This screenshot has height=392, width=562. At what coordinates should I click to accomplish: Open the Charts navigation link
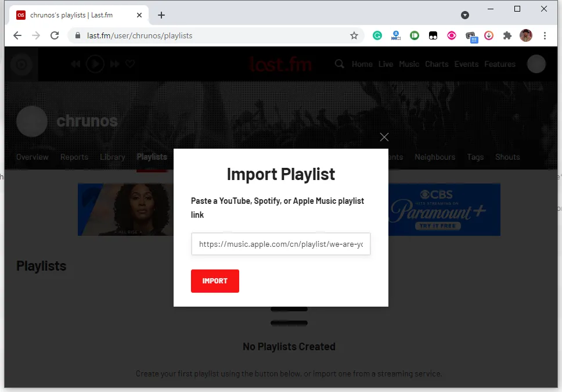coord(437,64)
